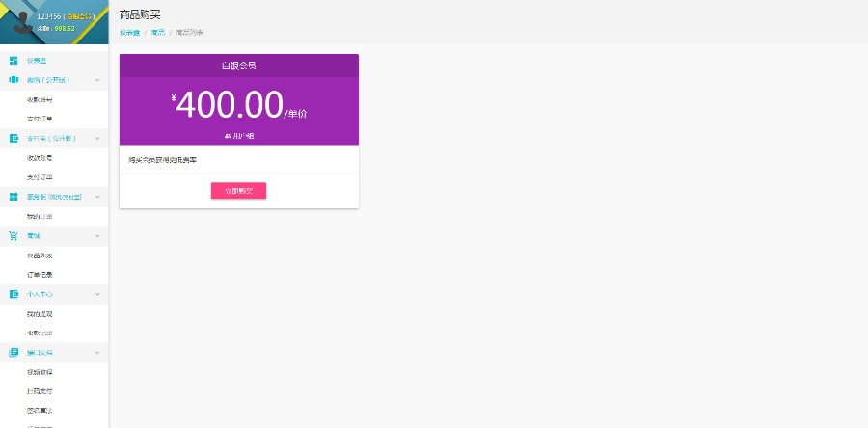This screenshot has width=868, height=428.
Task: Click the 接口文档 document icon
Action: (14, 353)
